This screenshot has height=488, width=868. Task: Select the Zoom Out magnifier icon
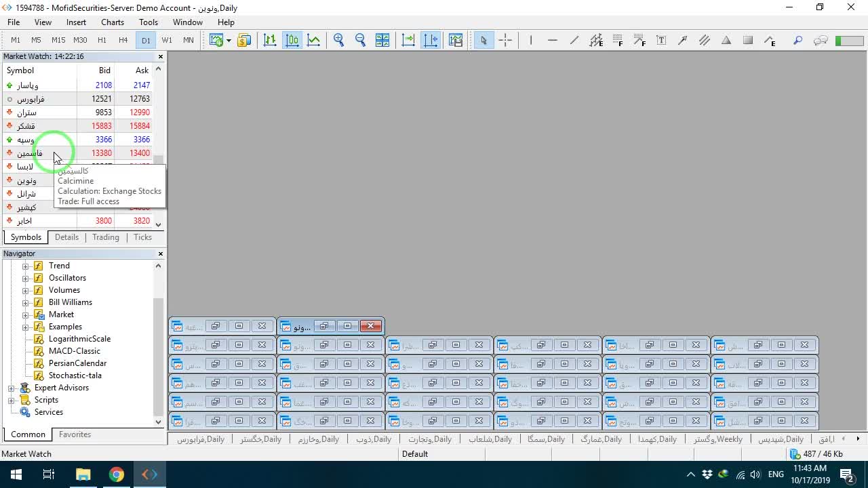361,41
